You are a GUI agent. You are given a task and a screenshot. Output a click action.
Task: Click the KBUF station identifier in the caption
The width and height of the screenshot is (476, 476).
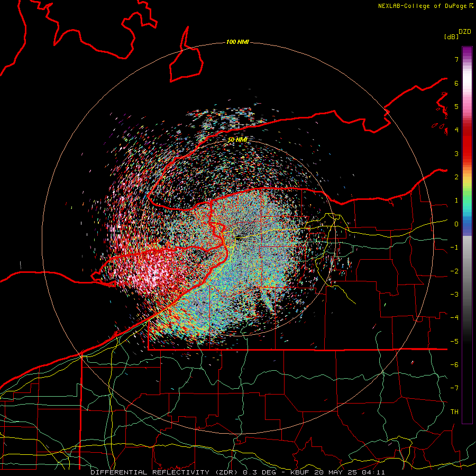[x=301, y=472]
